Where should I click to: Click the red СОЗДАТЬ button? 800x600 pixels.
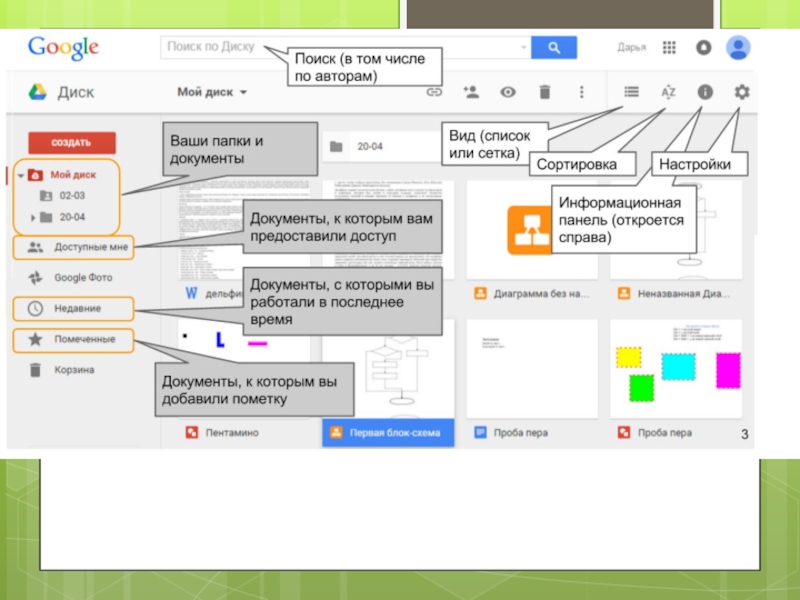pyautogui.click(x=72, y=142)
